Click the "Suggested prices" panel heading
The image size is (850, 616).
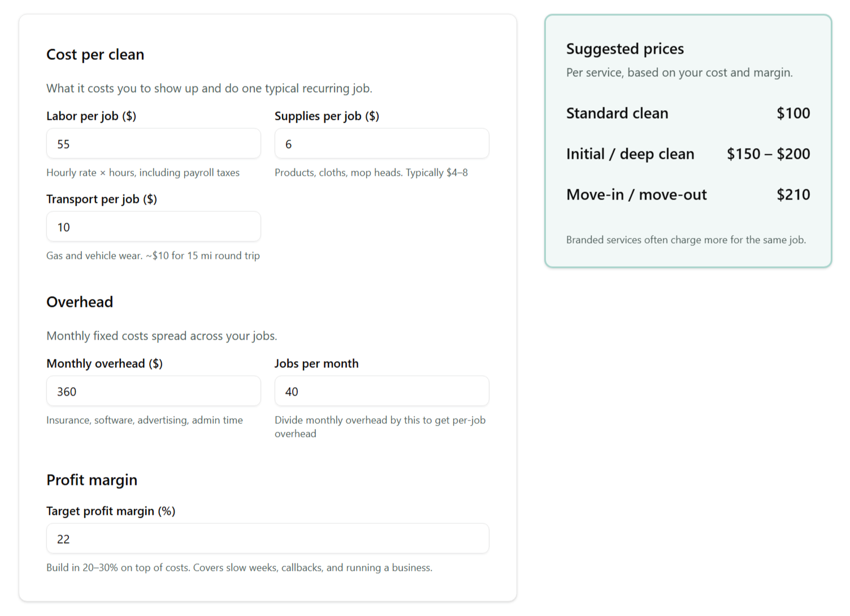tap(625, 49)
